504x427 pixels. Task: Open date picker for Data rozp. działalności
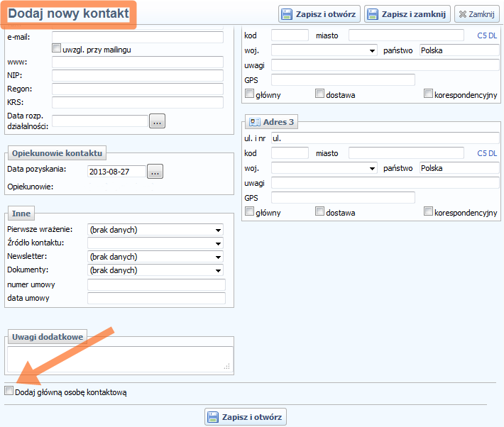pyautogui.click(x=157, y=121)
